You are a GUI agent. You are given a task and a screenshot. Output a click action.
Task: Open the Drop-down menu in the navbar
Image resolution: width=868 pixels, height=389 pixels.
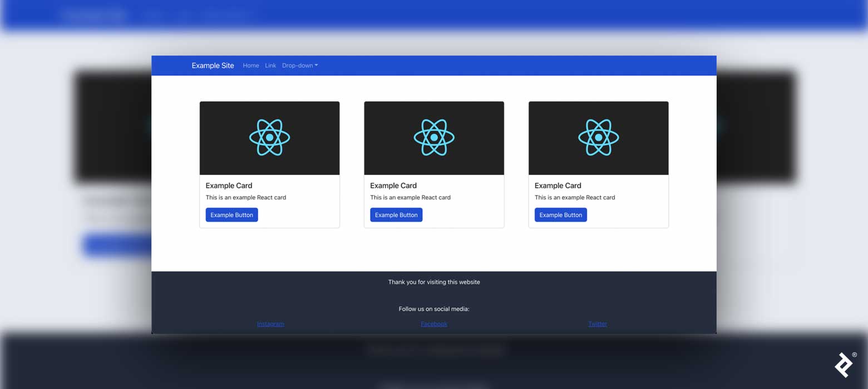(298, 65)
